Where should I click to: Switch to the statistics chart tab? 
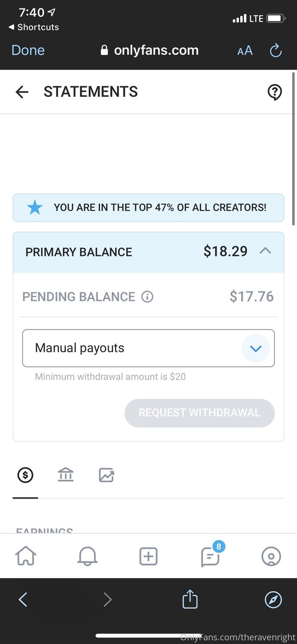tap(107, 475)
